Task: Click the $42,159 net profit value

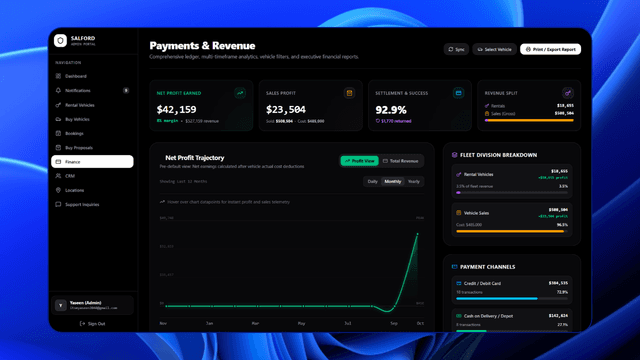Action: pyautogui.click(x=176, y=109)
